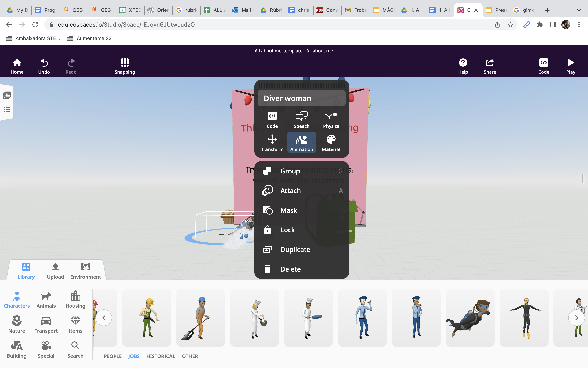Image resolution: width=588 pixels, height=368 pixels.
Task: Open Code for Diver woman
Action: [272, 120]
